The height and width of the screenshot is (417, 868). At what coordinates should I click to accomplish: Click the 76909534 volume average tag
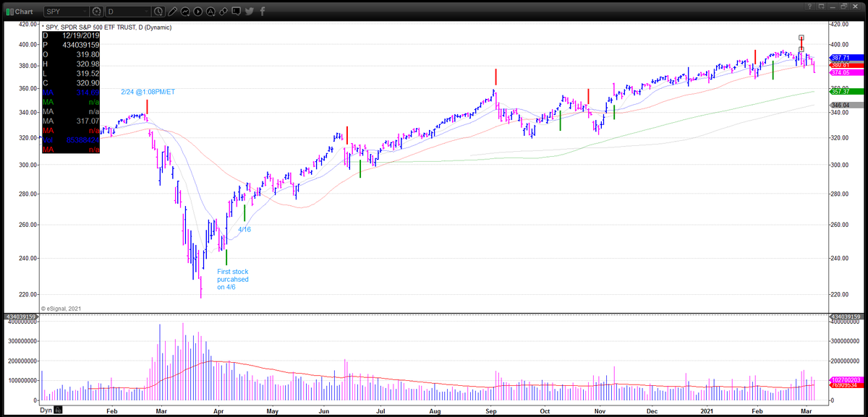pos(845,385)
